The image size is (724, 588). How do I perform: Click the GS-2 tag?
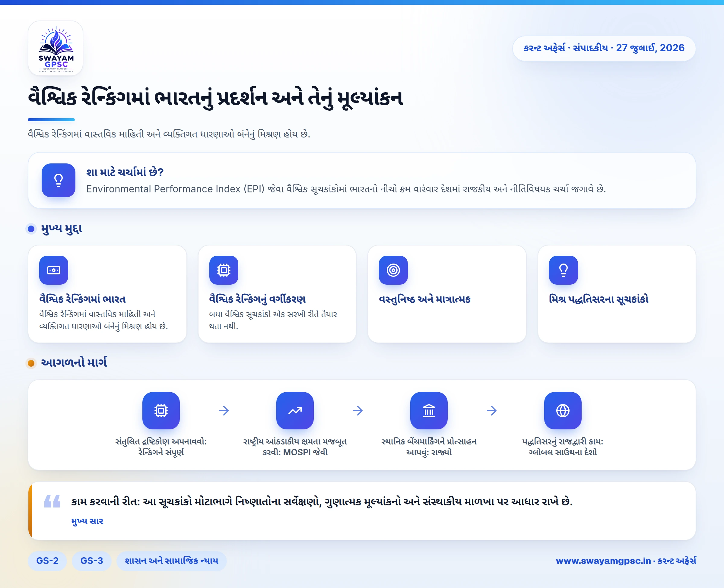pyautogui.click(x=47, y=561)
